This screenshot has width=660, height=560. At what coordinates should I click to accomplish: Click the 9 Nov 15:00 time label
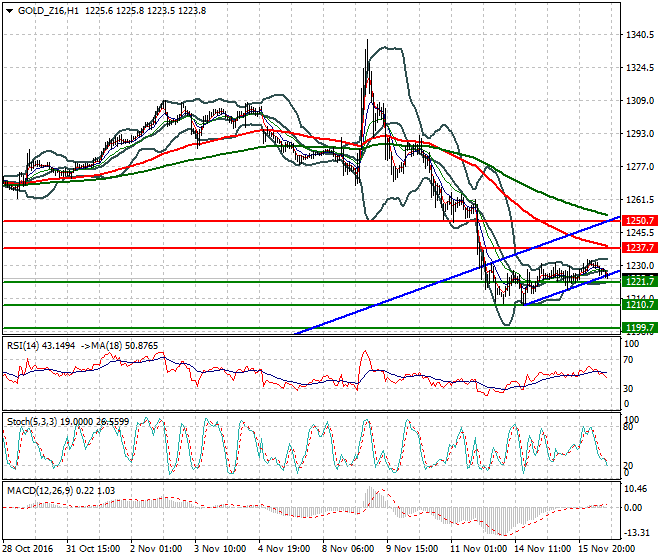412,549
